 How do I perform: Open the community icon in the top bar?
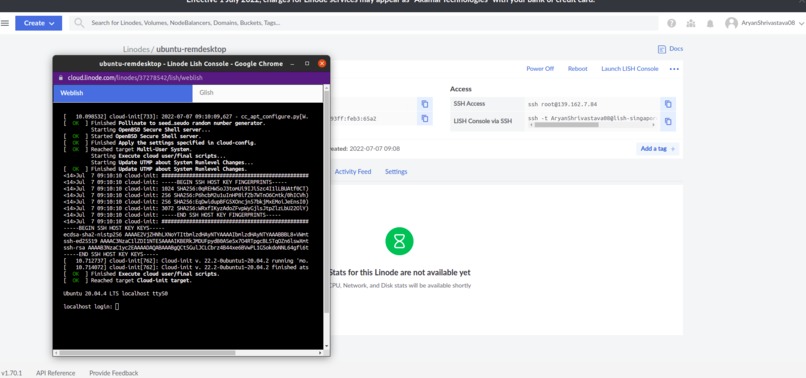click(690, 23)
